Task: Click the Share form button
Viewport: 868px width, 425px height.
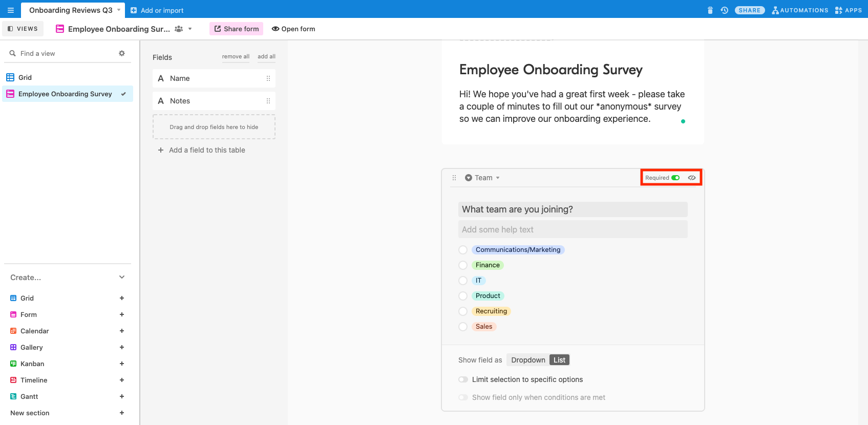Action: 236,29
